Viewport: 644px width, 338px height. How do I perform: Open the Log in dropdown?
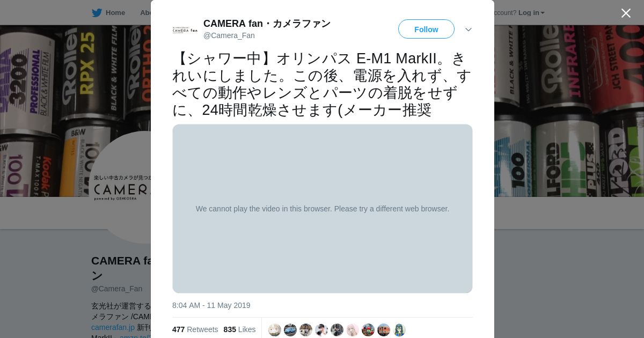coord(531,13)
